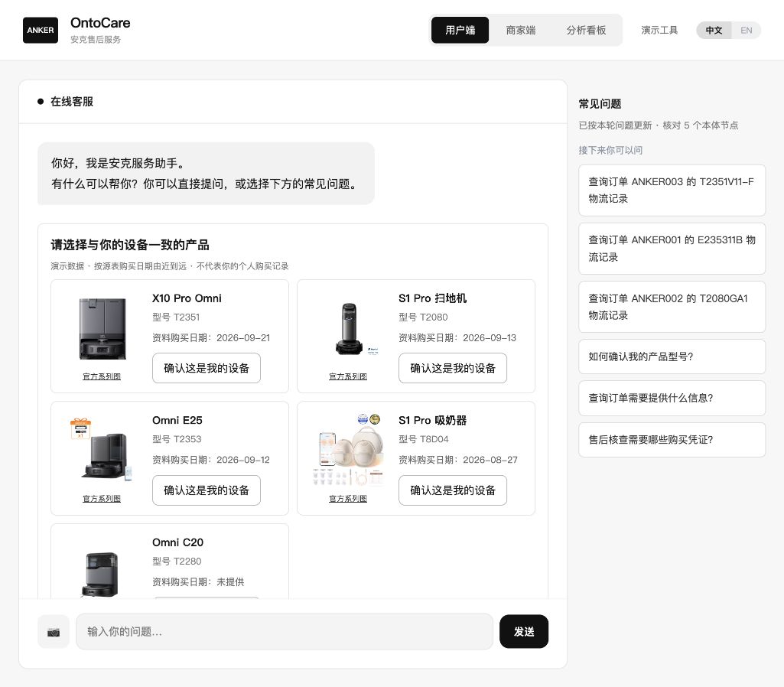Ask about ANKER003 T2351V11-F logistics record
The image size is (784, 687).
click(672, 190)
